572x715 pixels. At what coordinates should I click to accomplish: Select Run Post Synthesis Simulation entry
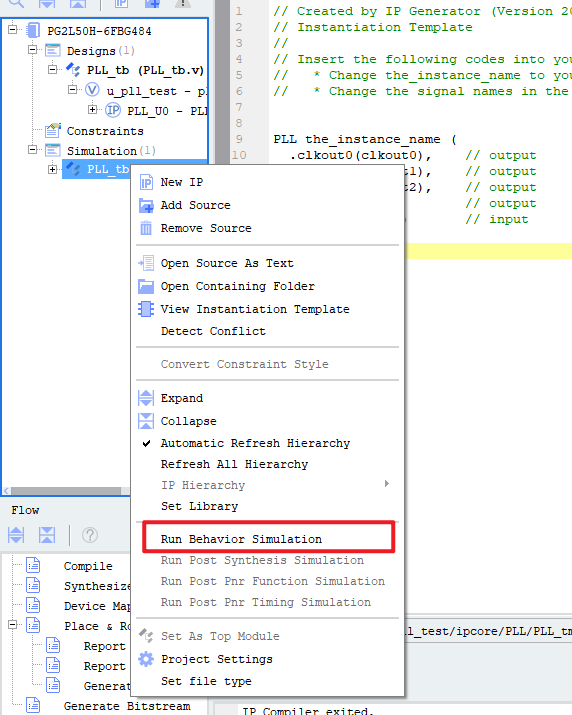point(268,560)
